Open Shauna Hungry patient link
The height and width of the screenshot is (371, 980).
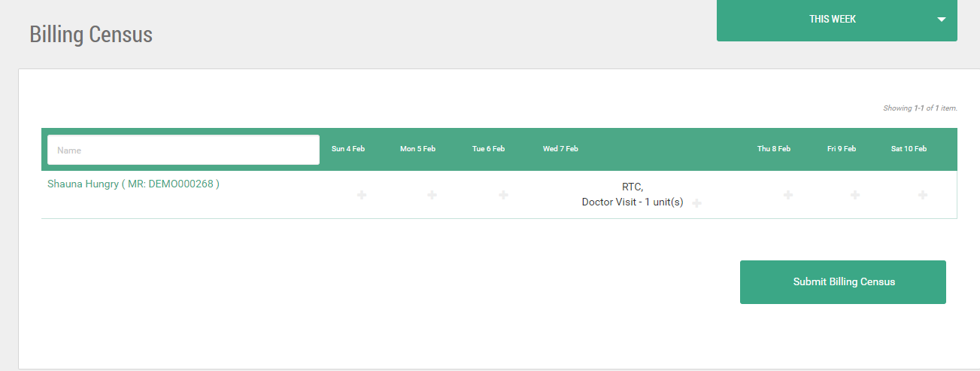[x=133, y=184]
